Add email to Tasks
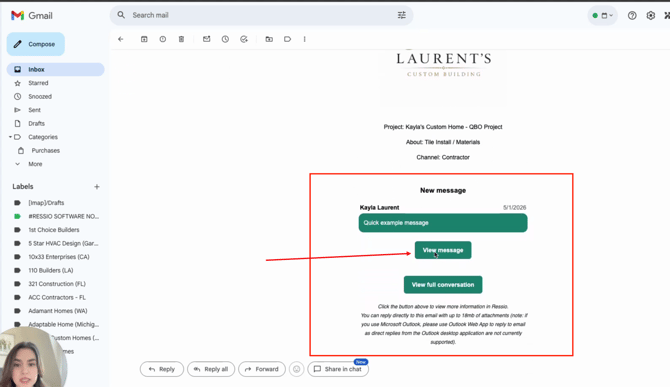Viewport: 670px width, 387px height. tap(244, 39)
